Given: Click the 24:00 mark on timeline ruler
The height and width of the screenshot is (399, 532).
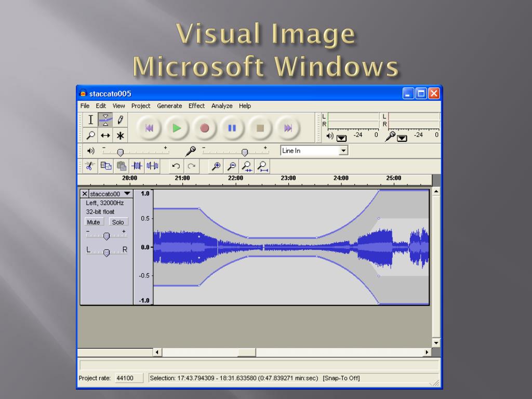Looking at the screenshot, I should [x=341, y=178].
